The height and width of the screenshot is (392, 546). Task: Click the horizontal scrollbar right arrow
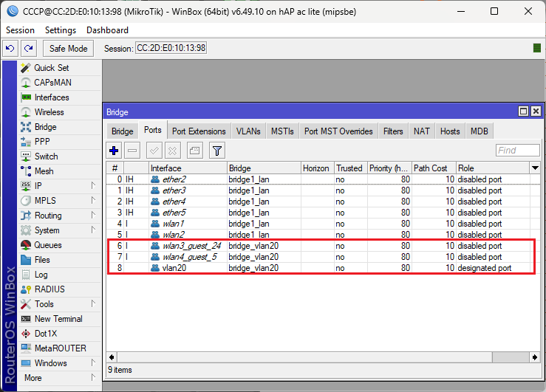tap(535, 357)
